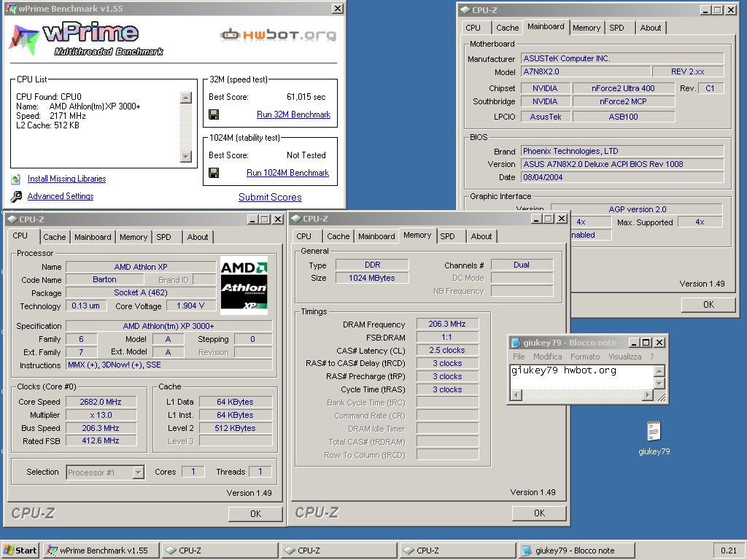Click the save icon beside Run 1024M Benchmark
747x560 pixels.
[x=214, y=173]
